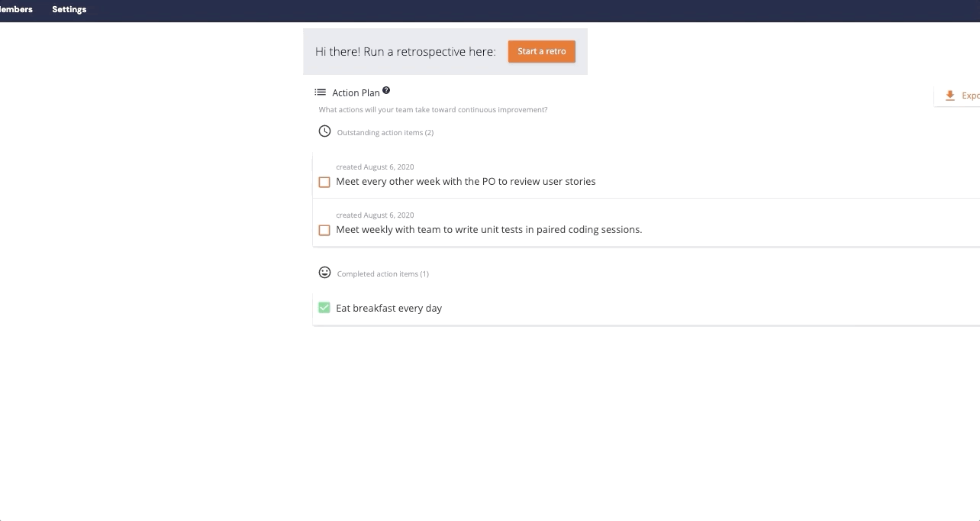The image size is (980, 521).
Task: Click the Export button label
Action: (970, 95)
